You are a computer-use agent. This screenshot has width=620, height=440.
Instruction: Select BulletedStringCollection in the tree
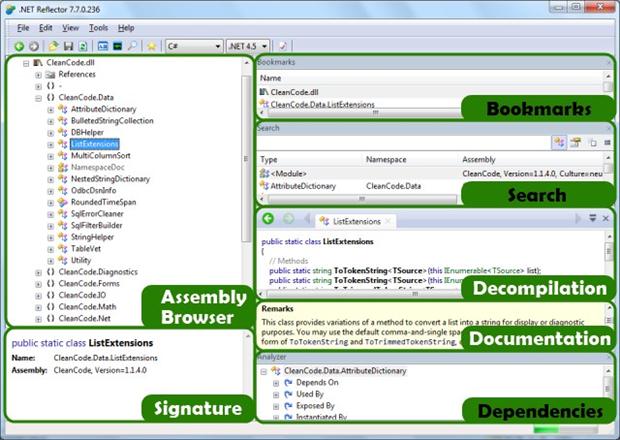coord(112,121)
